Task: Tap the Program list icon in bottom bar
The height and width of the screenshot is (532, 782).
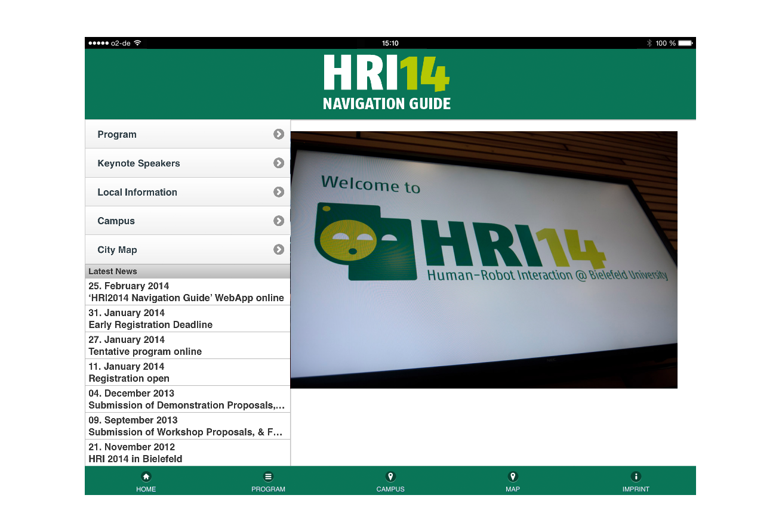Action: [x=268, y=477]
